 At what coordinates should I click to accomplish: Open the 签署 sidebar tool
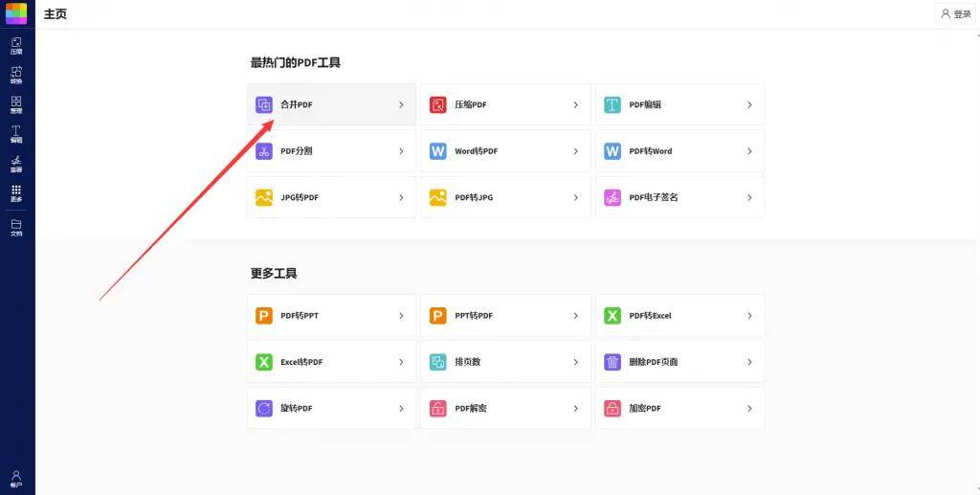pos(16,164)
